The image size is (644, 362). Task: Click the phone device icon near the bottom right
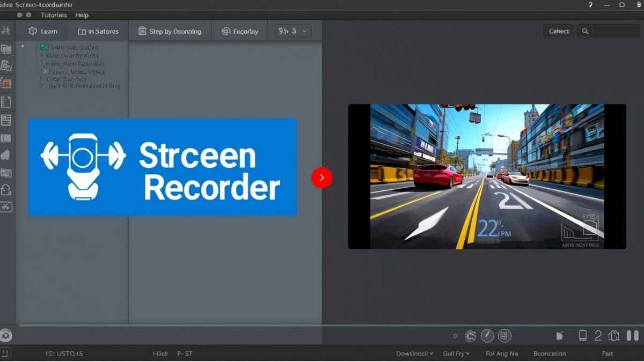click(x=583, y=336)
